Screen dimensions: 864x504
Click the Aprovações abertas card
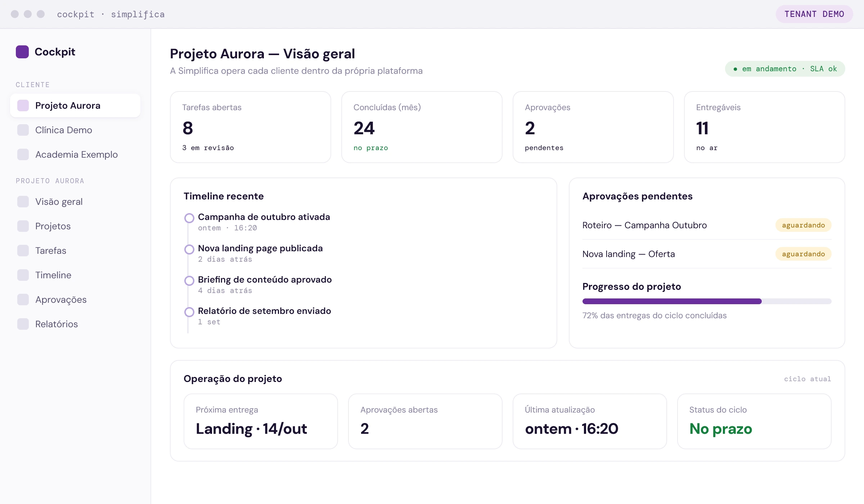click(x=425, y=421)
